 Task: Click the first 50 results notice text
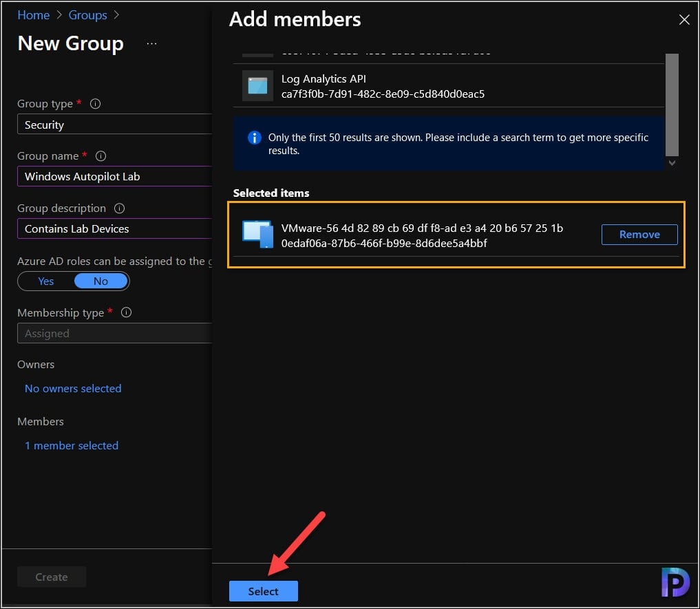[458, 144]
